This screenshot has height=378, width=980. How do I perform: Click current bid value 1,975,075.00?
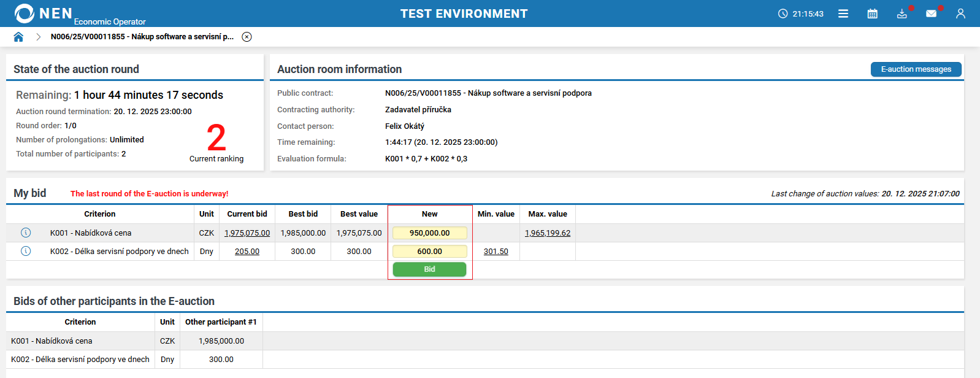pyautogui.click(x=247, y=233)
